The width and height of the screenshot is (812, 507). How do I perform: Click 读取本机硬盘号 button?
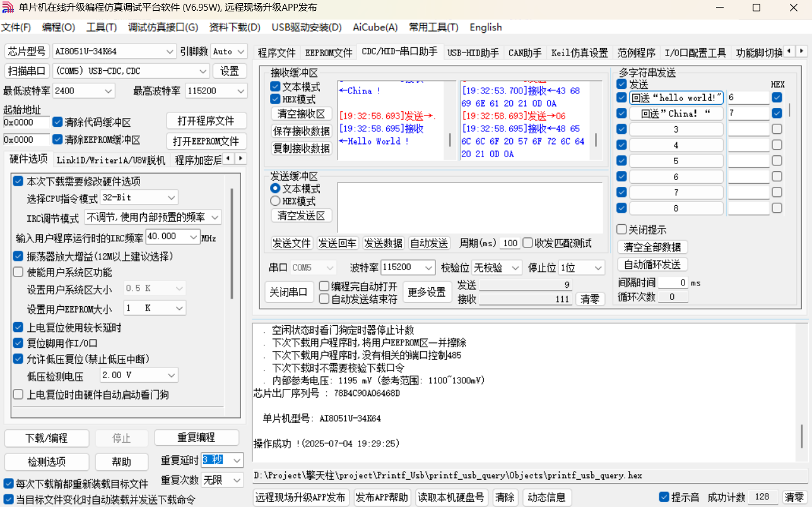pyautogui.click(x=452, y=497)
